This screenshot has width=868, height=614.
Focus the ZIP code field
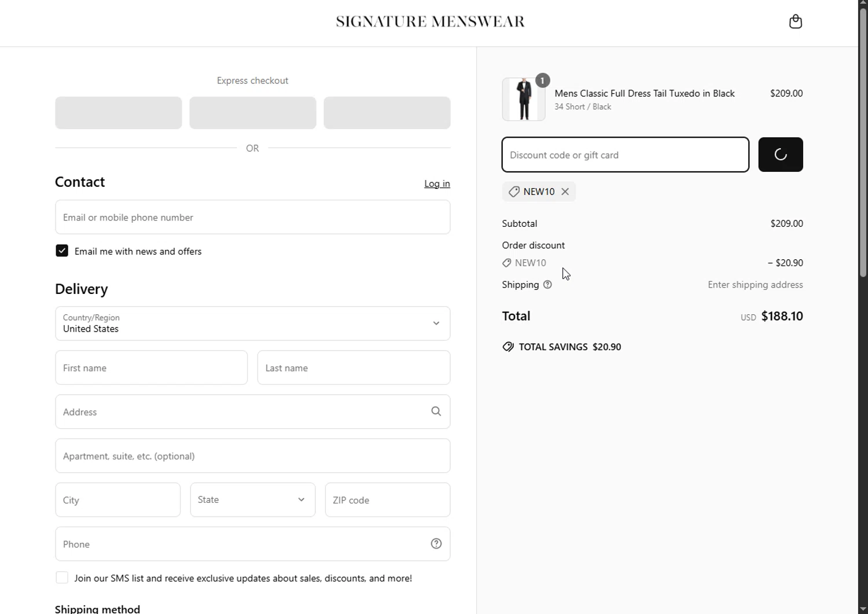[388, 499]
